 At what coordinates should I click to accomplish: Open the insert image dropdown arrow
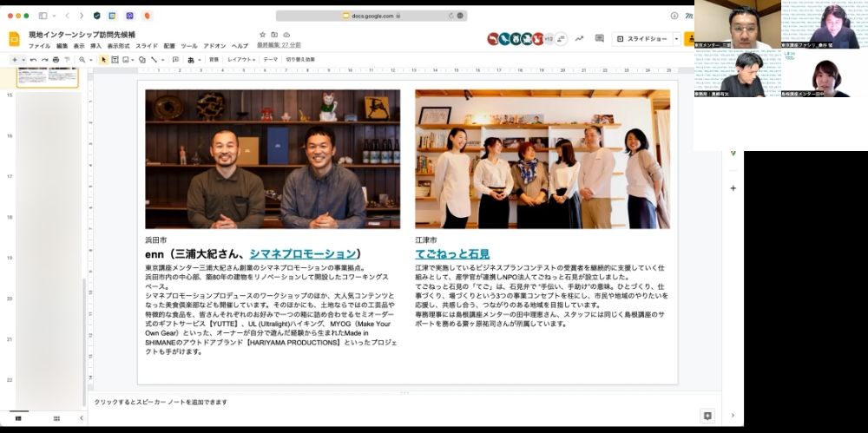click(x=133, y=60)
